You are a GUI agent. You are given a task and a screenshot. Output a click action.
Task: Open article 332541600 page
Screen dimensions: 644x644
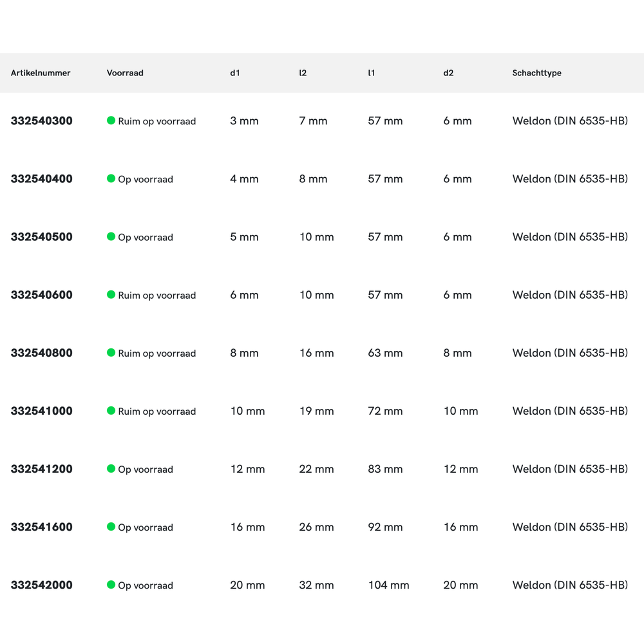pyautogui.click(x=41, y=527)
